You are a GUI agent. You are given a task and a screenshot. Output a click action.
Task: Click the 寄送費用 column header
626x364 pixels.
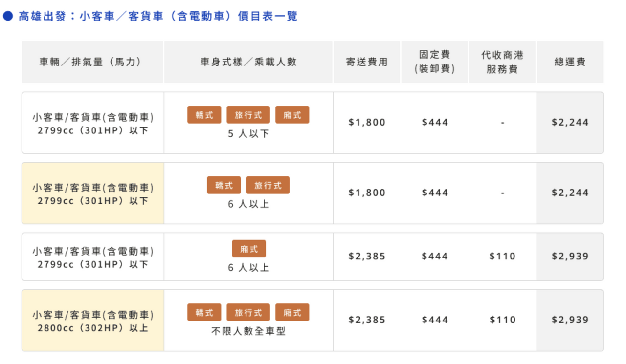coord(367,62)
